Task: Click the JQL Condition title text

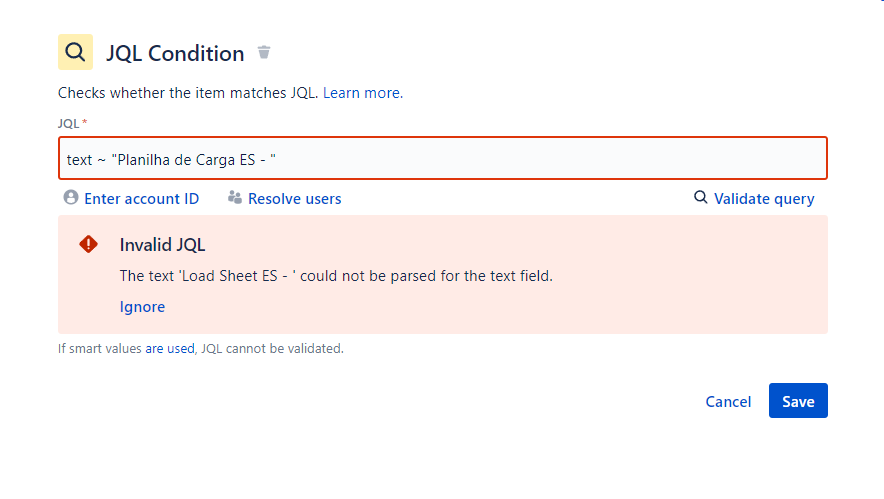Action: click(x=175, y=54)
